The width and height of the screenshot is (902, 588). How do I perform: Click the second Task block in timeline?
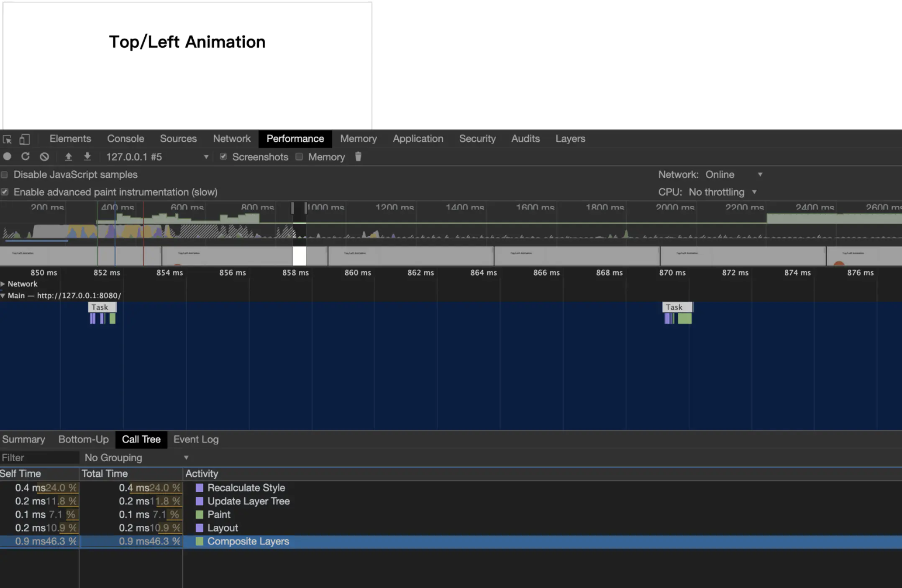676,307
